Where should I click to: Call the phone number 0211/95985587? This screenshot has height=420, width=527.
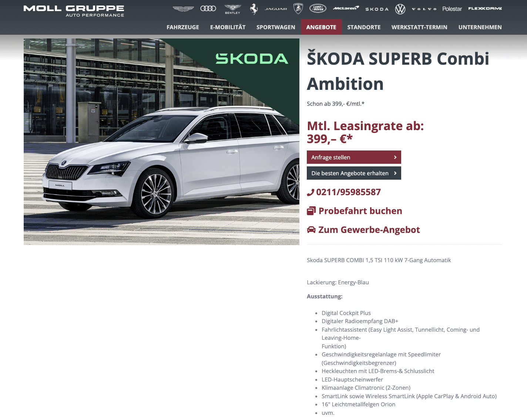[344, 192]
